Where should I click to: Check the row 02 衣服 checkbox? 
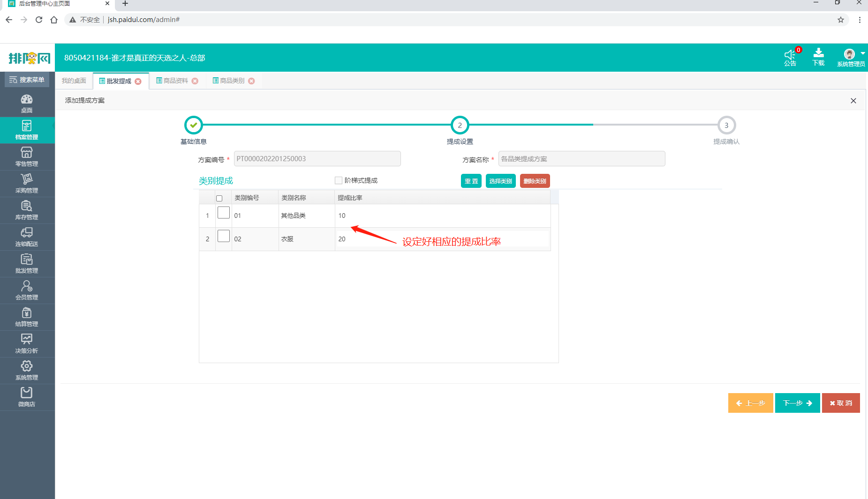pos(224,236)
